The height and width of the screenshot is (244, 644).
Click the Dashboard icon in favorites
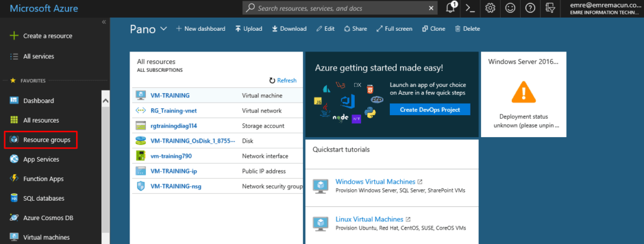[x=14, y=101]
